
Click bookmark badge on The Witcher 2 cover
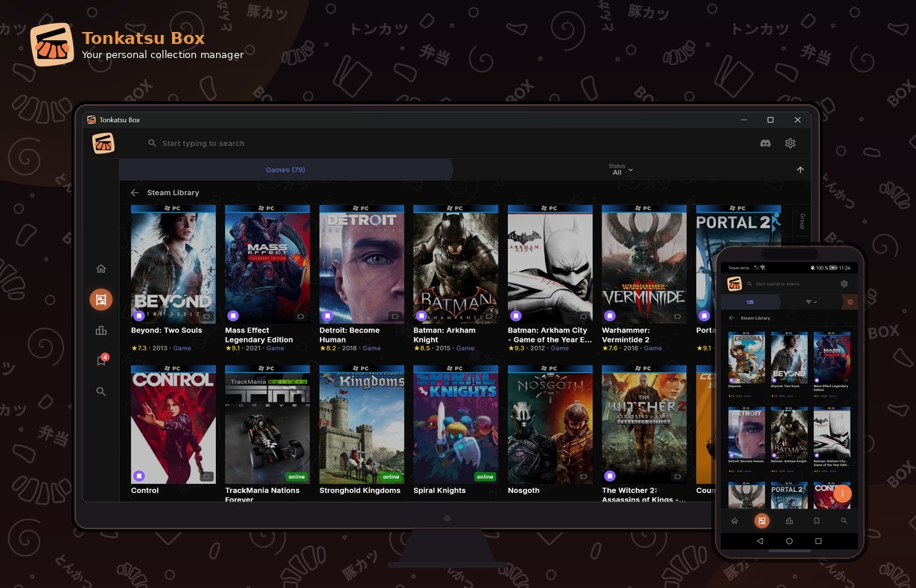(610, 476)
